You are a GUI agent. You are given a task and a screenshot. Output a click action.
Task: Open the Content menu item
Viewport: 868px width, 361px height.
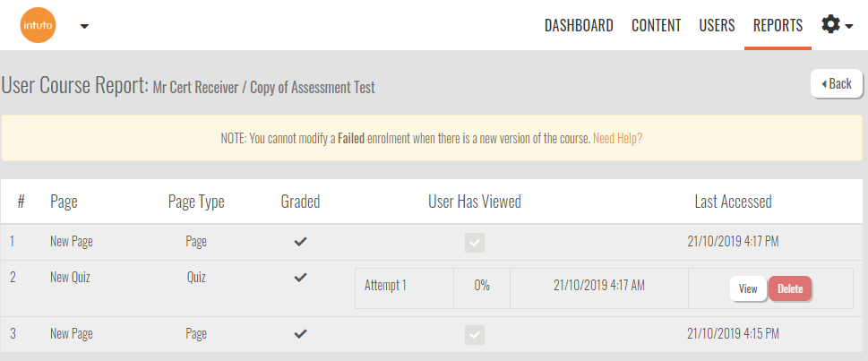pyautogui.click(x=656, y=25)
